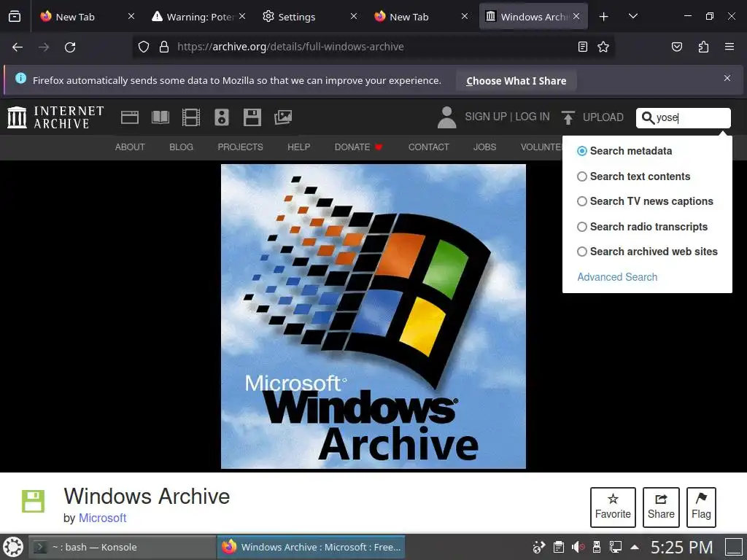The width and height of the screenshot is (747, 560).
Task: Switch to the New Tab next to Settings
Action: point(421,17)
